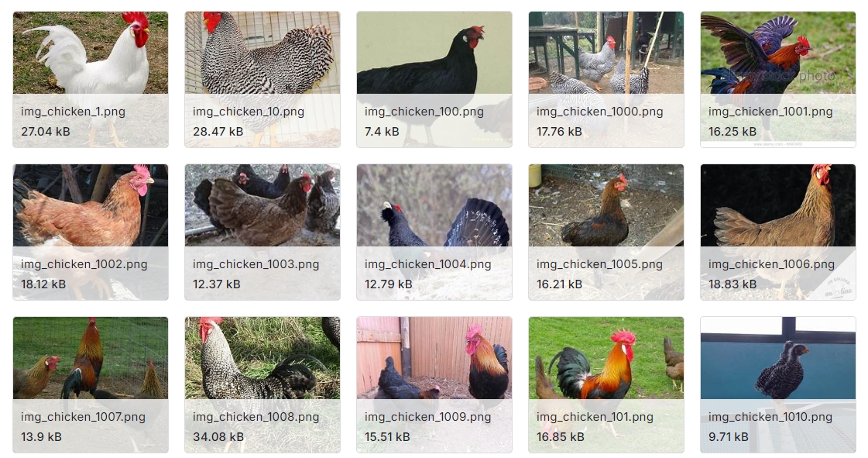The image size is (868, 458).
Task: Open the img_chicken_1010.png thumbnail
Action: tap(777, 385)
